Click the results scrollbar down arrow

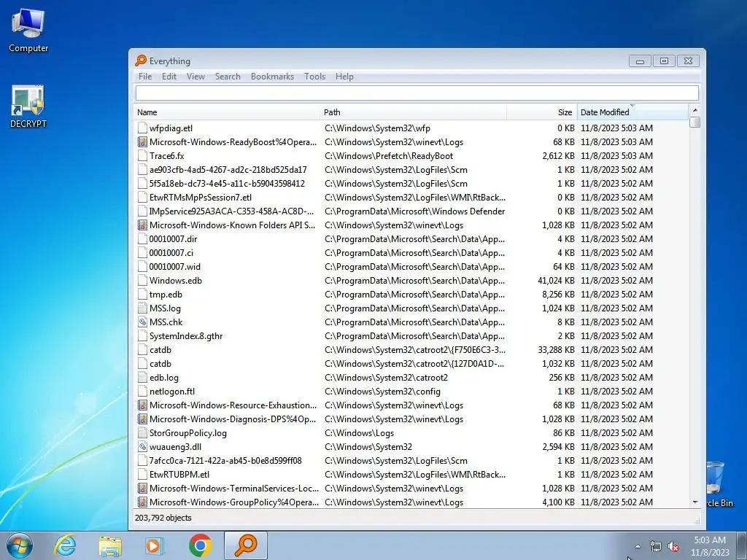695,502
